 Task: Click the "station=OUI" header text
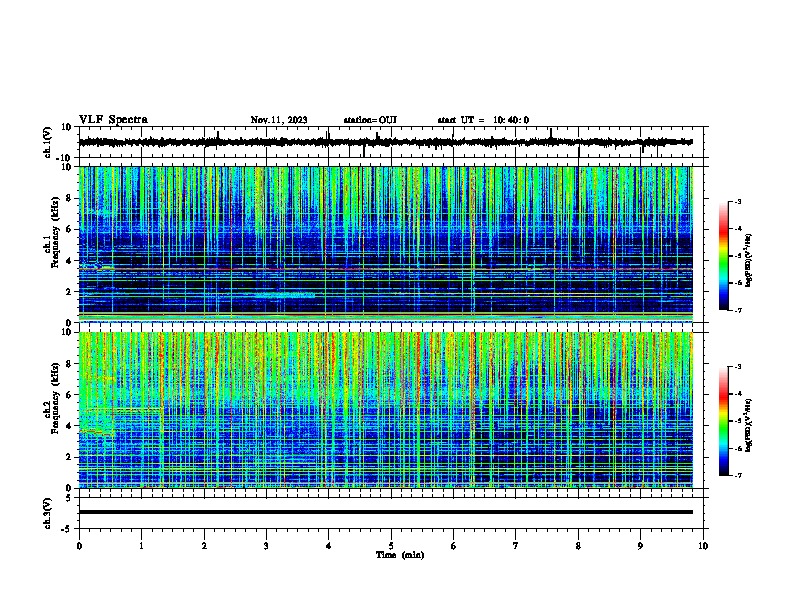tap(370, 120)
